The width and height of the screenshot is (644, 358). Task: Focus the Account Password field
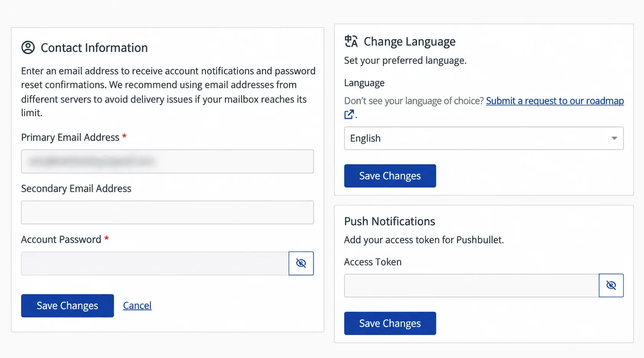coord(155,263)
